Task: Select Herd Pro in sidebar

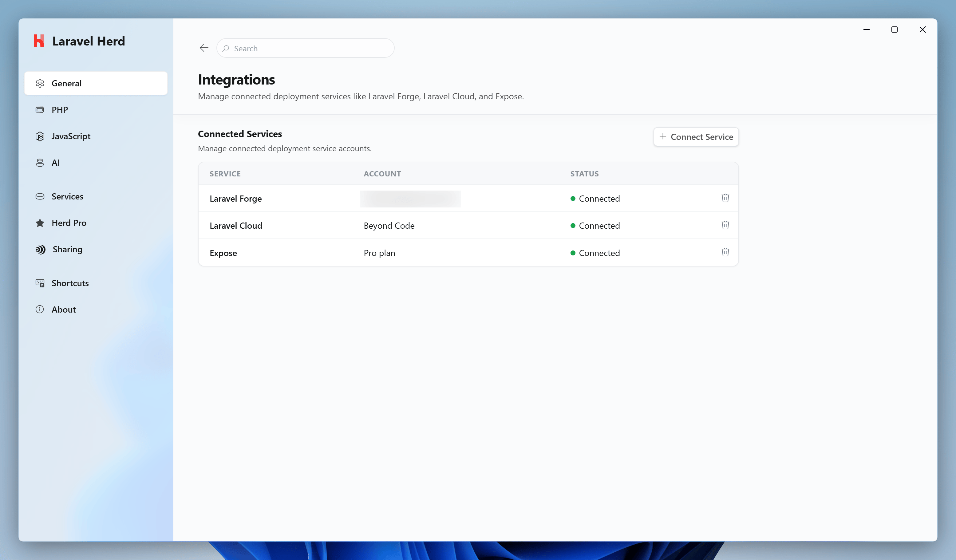Action: (x=96, y=223)
